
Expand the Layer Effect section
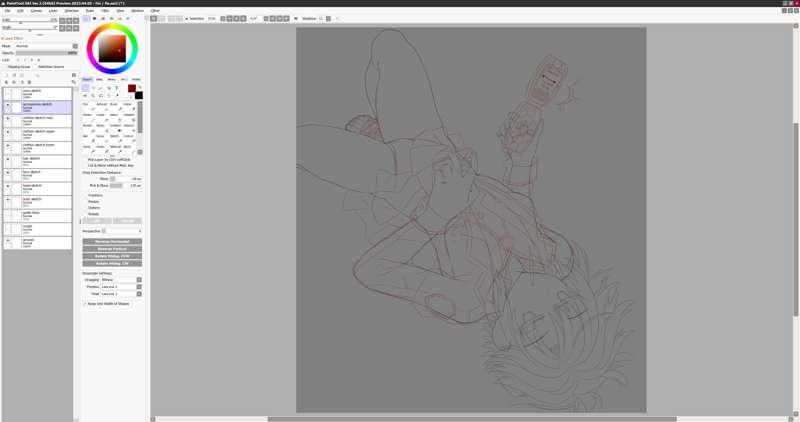pos(13,38)
